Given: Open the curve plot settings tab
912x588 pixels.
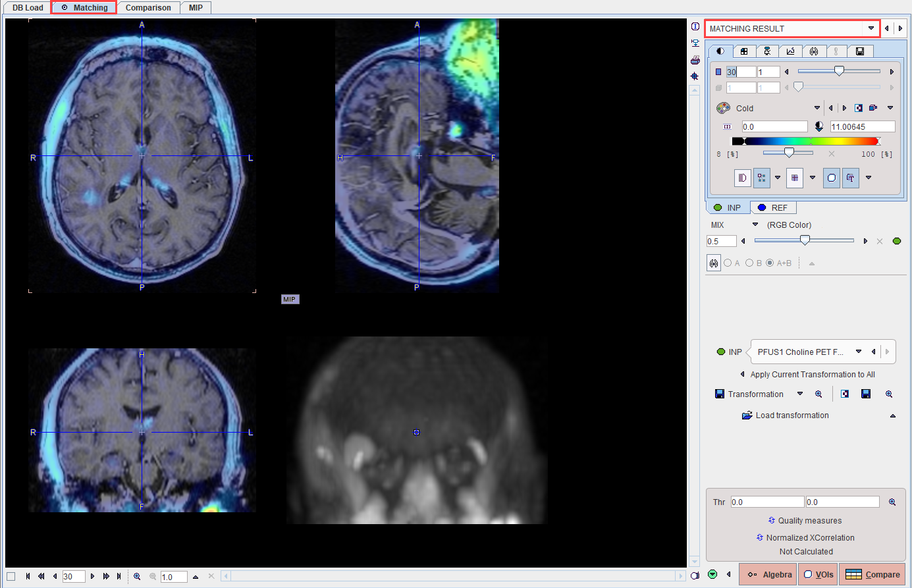Looking at the screenshot, I should 790,51.
